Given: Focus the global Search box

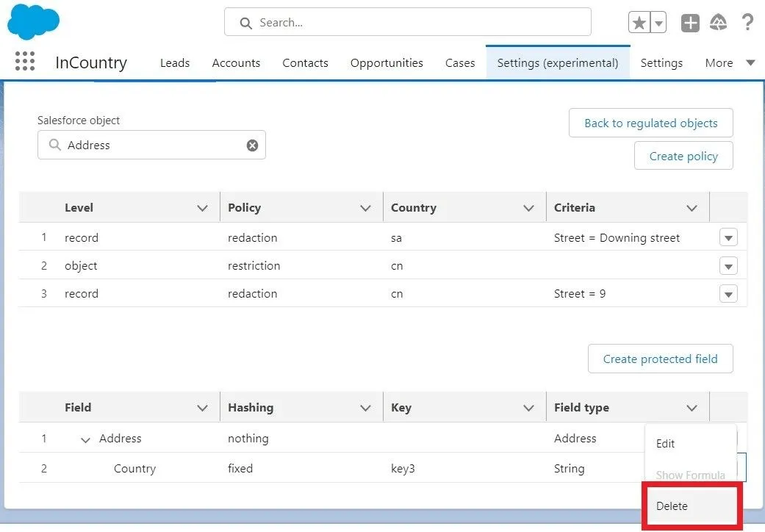Looking at the screenshot, I should [x=408, y=23].
